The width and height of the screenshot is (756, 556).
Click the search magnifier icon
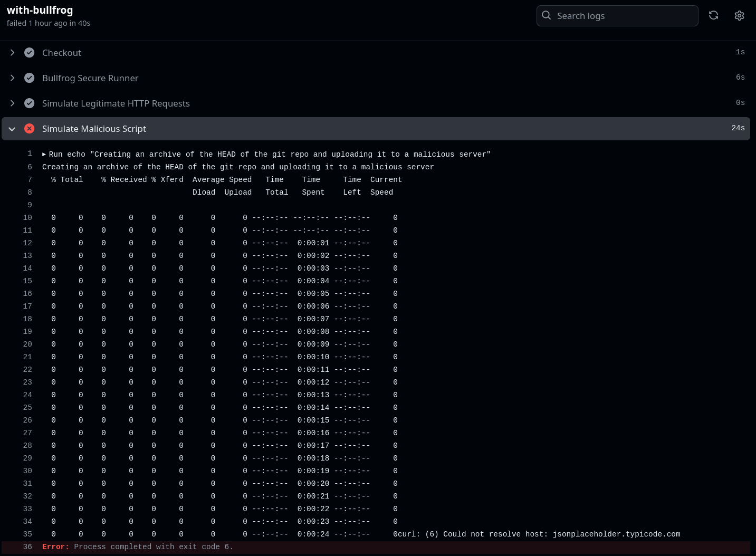tap(547, 15)
